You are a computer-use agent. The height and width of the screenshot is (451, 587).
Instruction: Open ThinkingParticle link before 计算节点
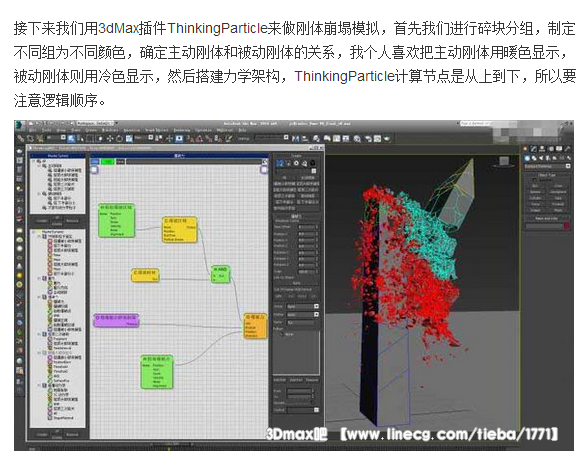344,76
